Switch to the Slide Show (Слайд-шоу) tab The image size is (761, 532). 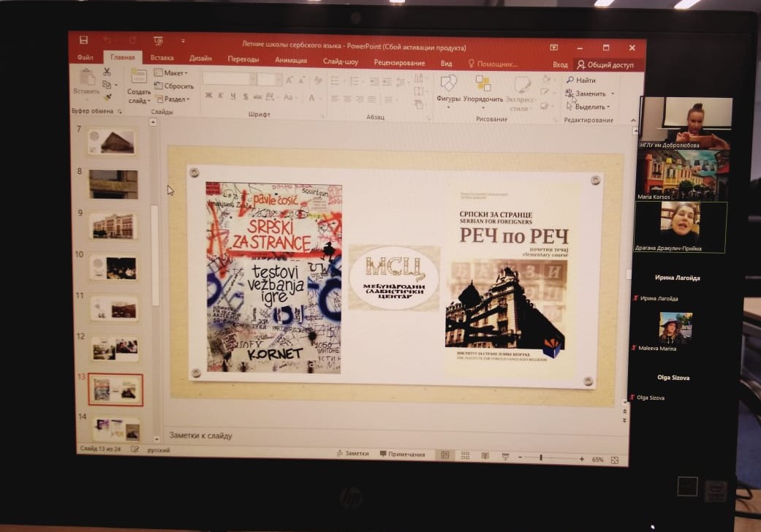coord(341,61)
